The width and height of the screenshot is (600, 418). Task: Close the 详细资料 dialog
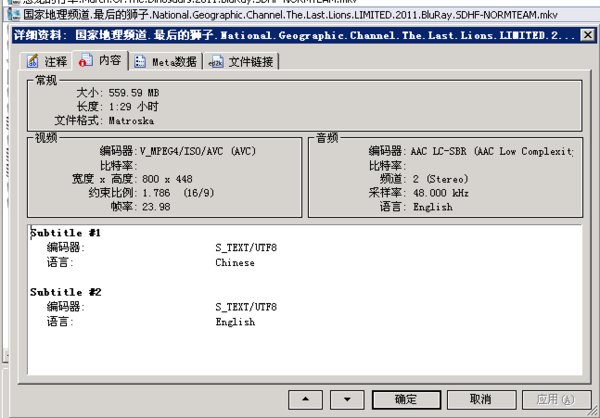tap(587, 35)
